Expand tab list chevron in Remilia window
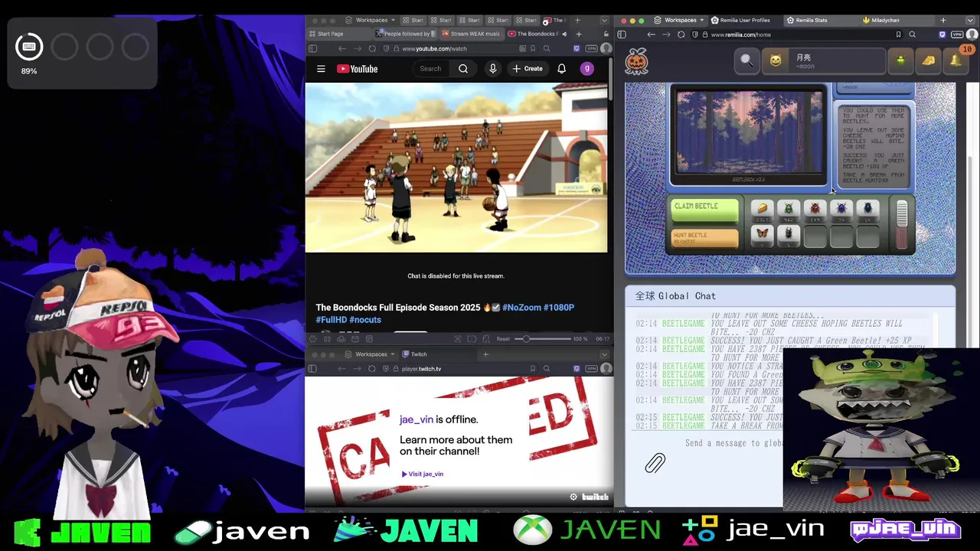The height and width of the screenshot is (551, 980). (972, 20)
